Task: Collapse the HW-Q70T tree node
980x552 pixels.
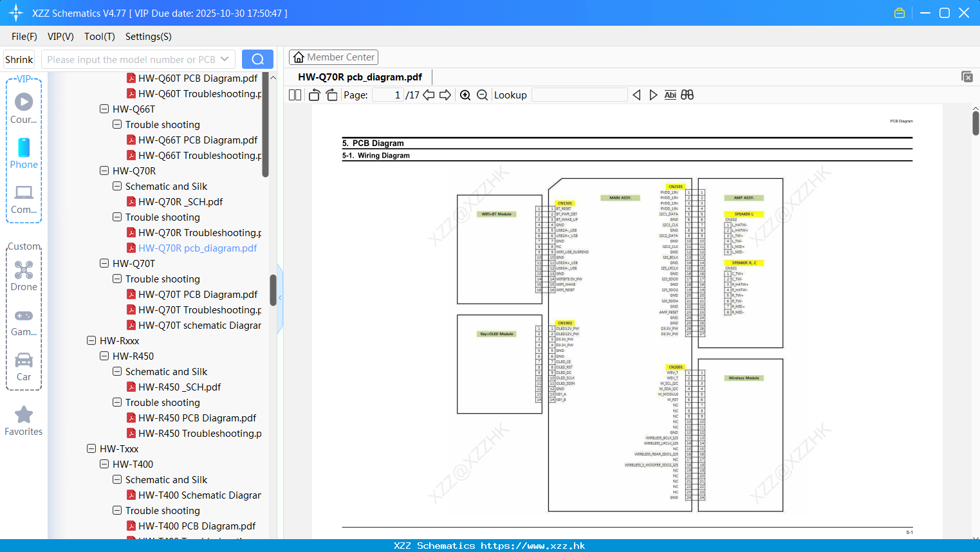Action: pyautogui.click(x=104, y=263)
